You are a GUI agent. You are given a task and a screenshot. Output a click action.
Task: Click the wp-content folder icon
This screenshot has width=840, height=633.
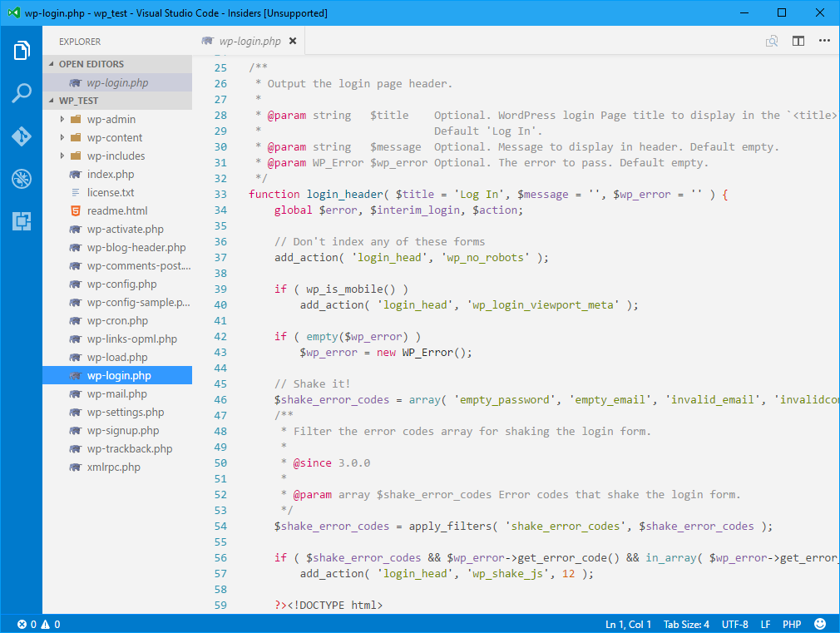[76, 138]
